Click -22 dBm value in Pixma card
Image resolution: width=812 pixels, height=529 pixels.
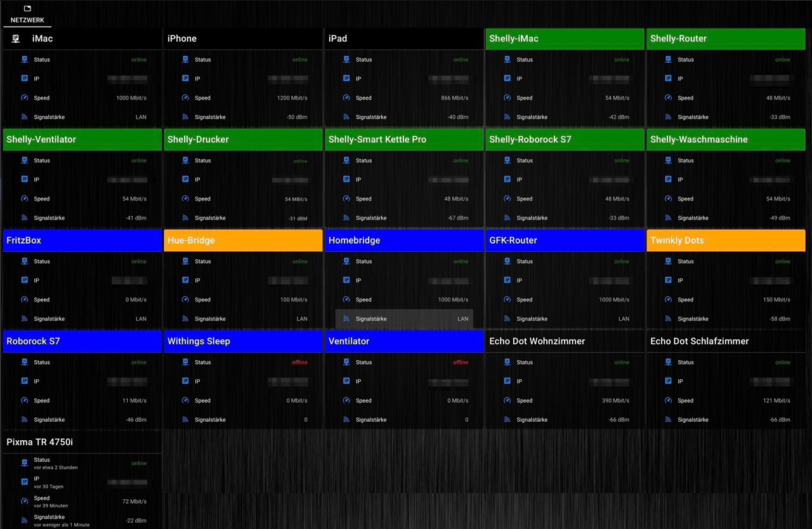[134, 520]
